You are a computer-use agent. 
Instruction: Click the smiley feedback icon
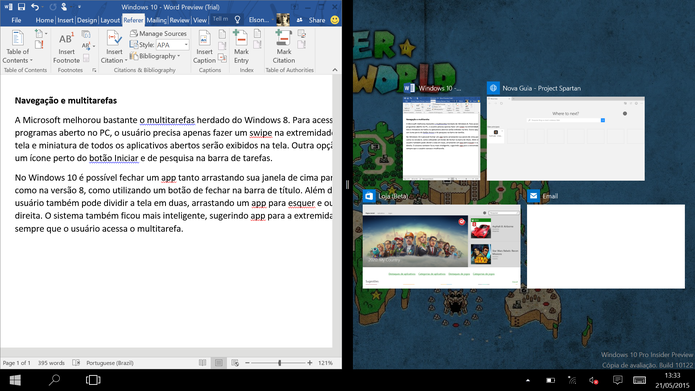335,20
